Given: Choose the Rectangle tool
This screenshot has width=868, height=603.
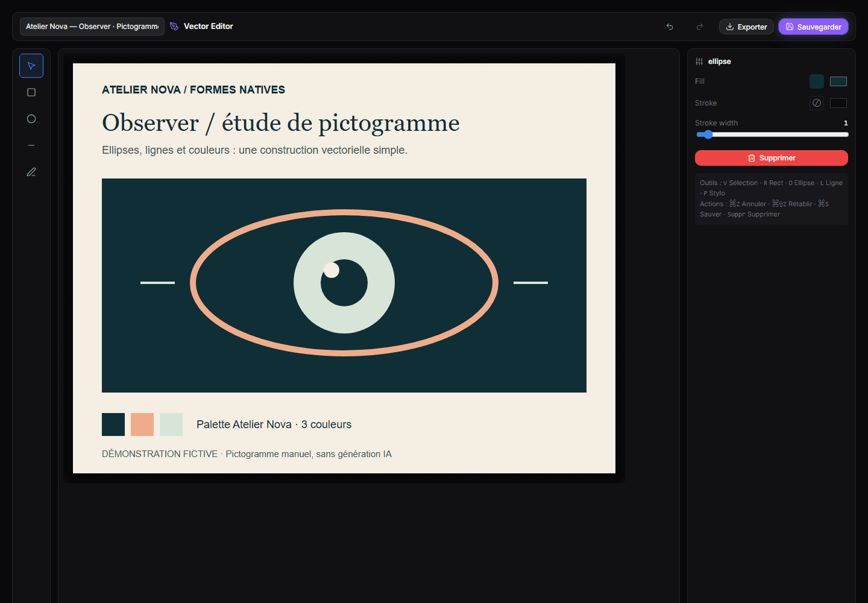Looking at the screenshot, I should tap(31, 92).
